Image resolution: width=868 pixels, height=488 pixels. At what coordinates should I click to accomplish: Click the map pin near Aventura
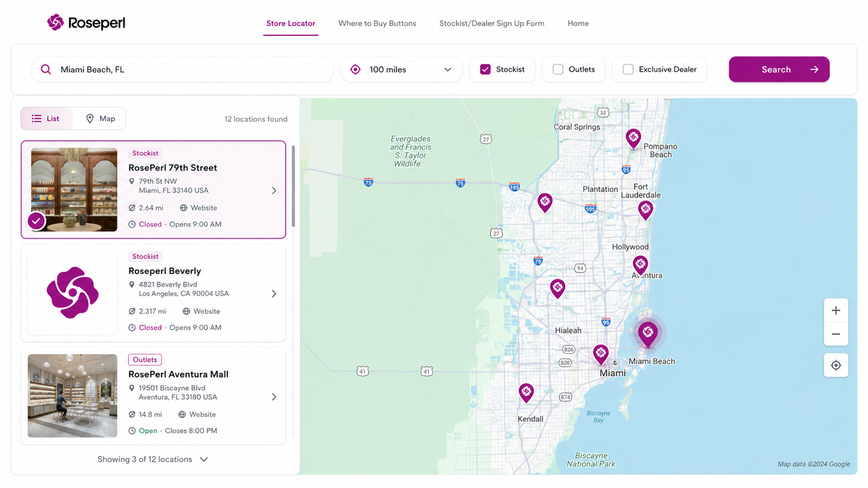[640, 265]
